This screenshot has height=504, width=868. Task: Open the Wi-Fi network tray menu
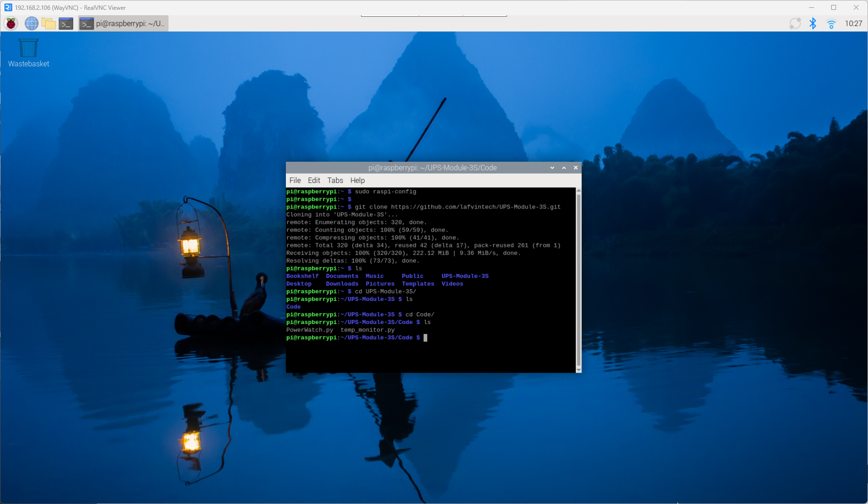[831, 24]
